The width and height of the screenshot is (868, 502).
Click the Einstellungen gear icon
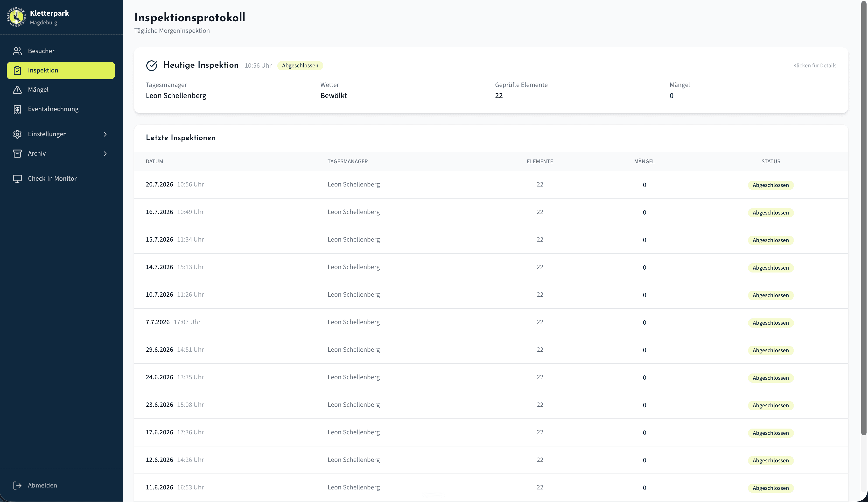click(x=17, y=134)
